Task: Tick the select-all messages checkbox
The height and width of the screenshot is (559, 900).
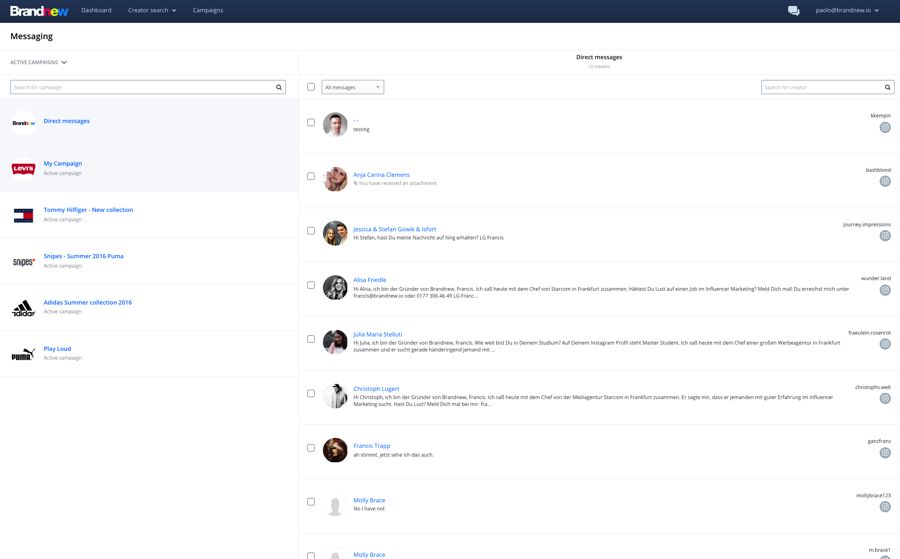Action: [x=311, y=87]
